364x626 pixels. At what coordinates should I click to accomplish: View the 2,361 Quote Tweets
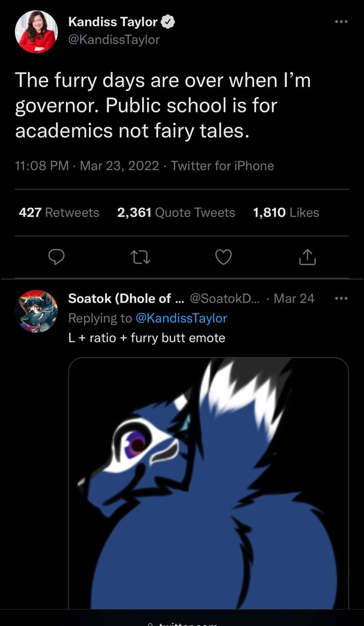(176, 213)
